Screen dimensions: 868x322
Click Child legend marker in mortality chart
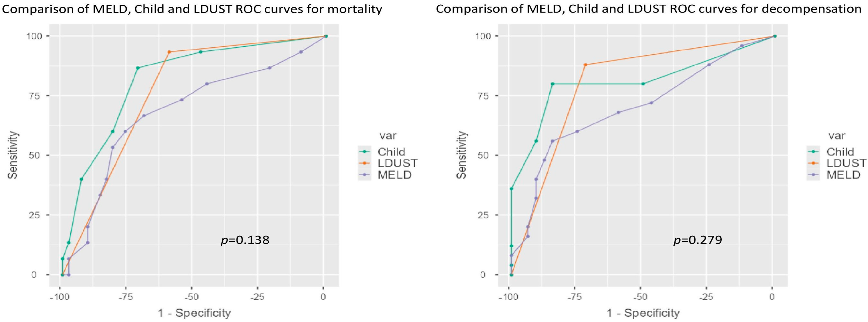coord(365,152)
